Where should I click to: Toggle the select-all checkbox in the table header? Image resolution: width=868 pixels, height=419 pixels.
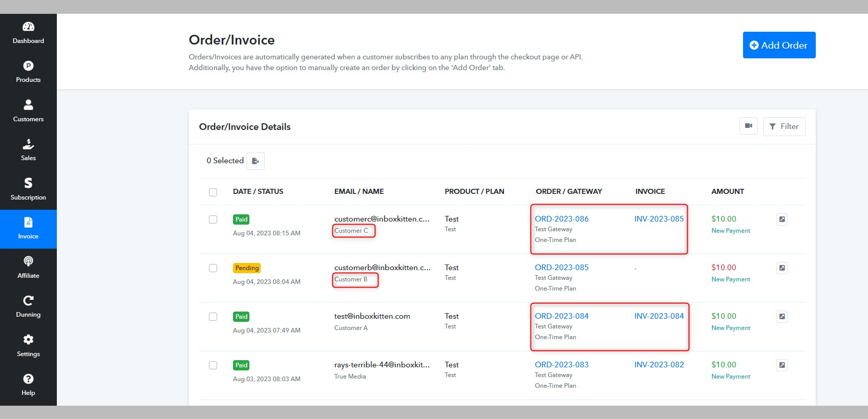coord(213,192)
